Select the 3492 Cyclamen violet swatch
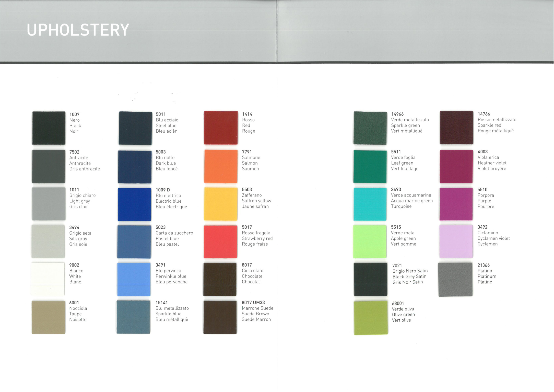 pos(456,241)
